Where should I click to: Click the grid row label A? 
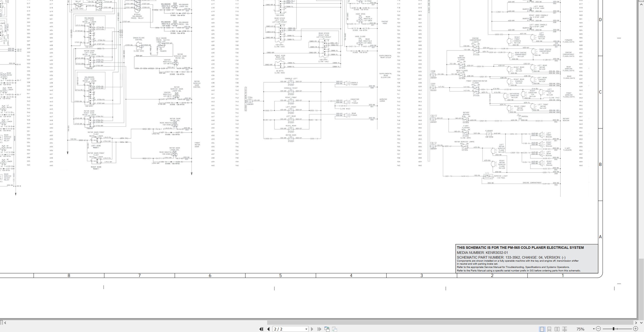click(x=600, y=237)
